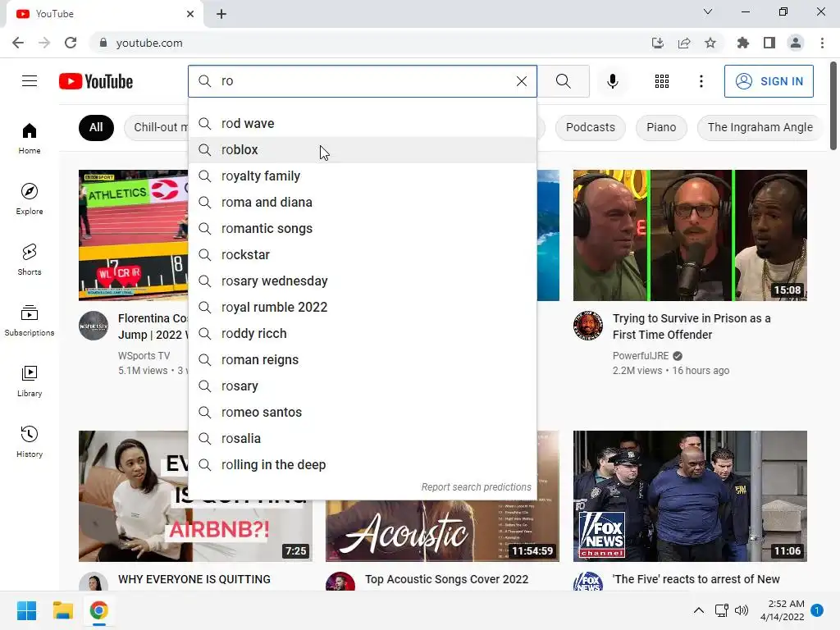Open Chrome three-dot menu
The image size is (840, 630).
[x=822, y=43]
